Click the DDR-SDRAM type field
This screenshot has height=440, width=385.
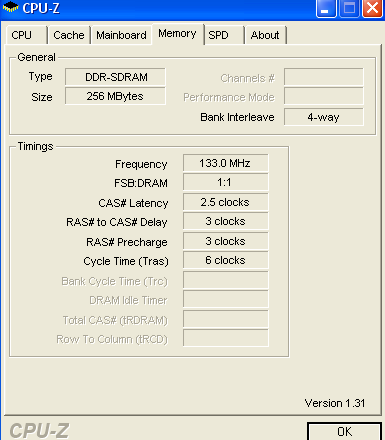pyautogui.click(x=115, y=77)
